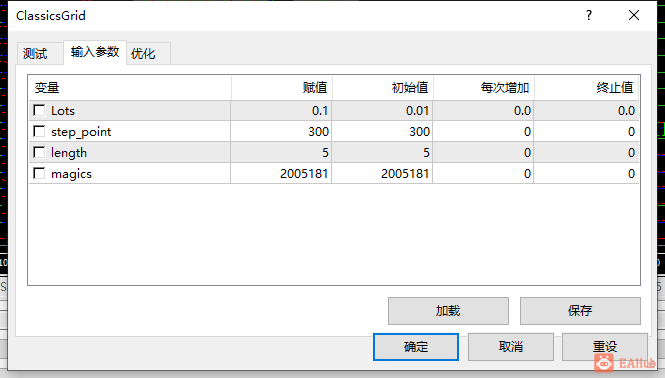665x378 pixels.
Task: Enable the Lots optimization checkbox
Action: click(x=39, y=110)
